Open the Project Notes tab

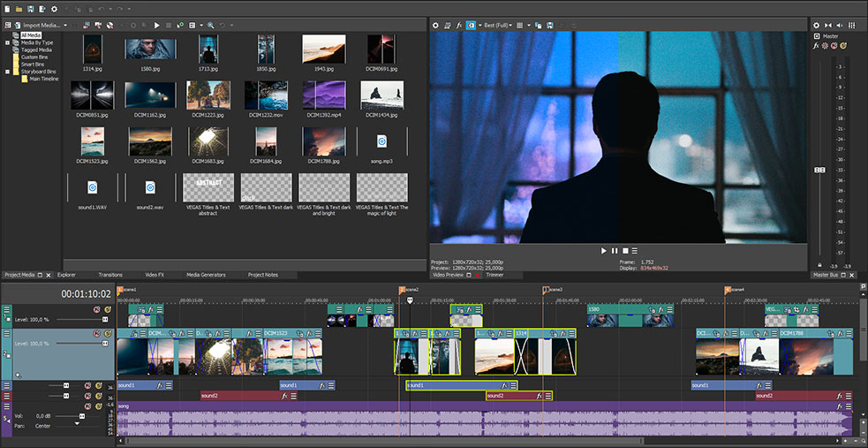click(x=263, y=275)
